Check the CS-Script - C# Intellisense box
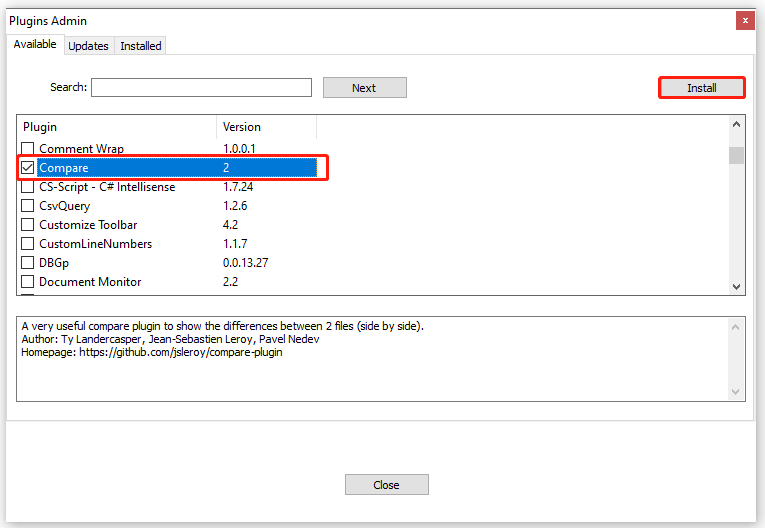The image size is (765, 528). pos(27,186)
